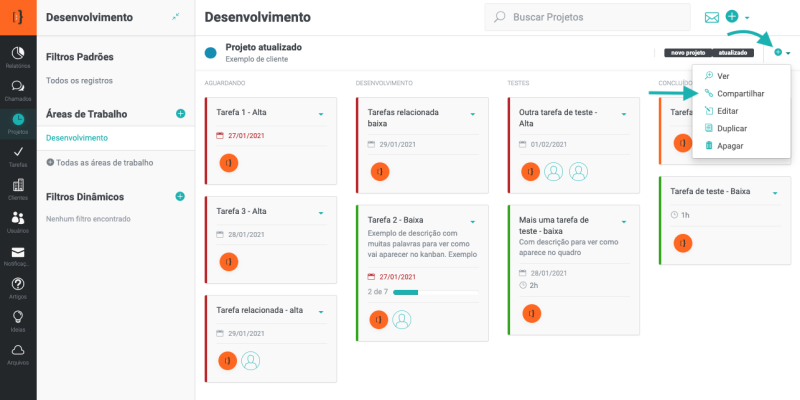Viewport: 800px width, 400px height.
Task: Open Relatórios in the left sidebar
Action: (x=18, y=55)
